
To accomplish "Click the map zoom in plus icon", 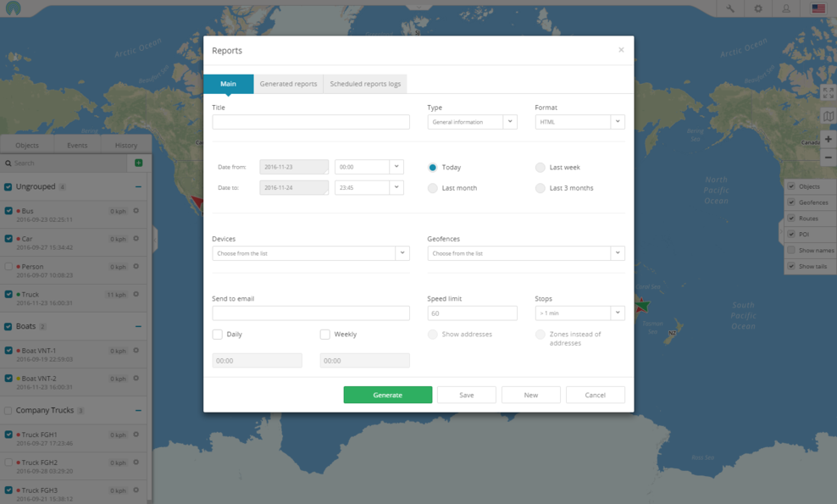I will point(828,140).
